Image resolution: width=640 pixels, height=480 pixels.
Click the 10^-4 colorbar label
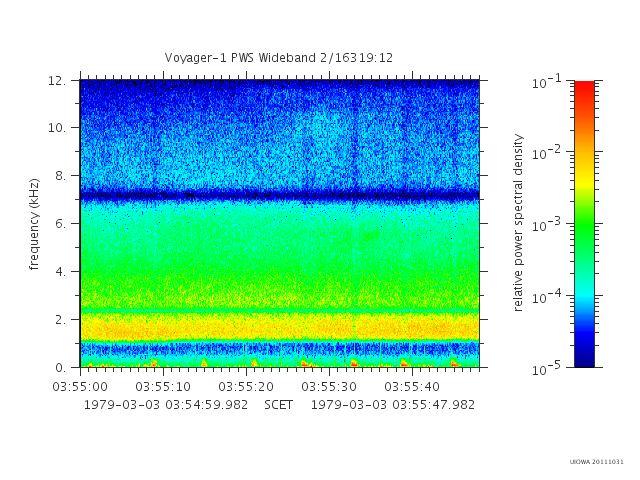[x=547, y=296]
